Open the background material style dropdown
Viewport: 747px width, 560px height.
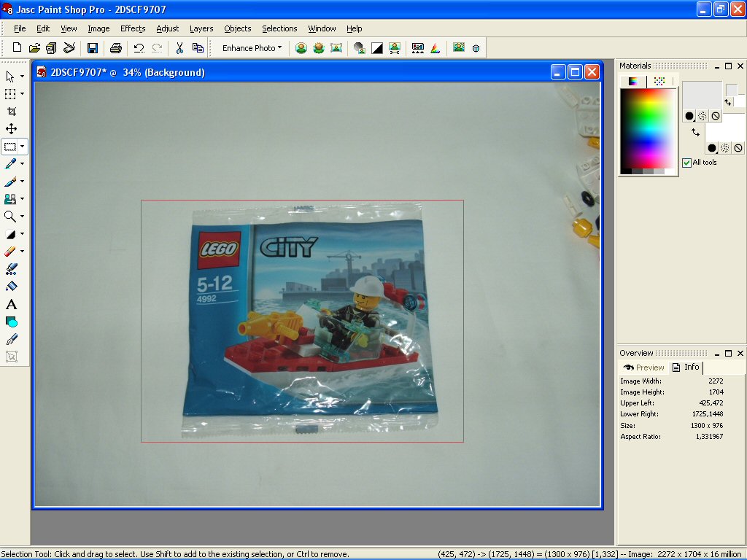[x=712, y=148]
